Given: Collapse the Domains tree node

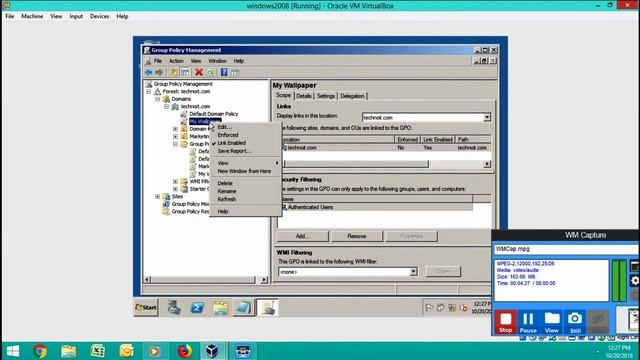Looking at the screenshot, I should click(x=158, y=99).
